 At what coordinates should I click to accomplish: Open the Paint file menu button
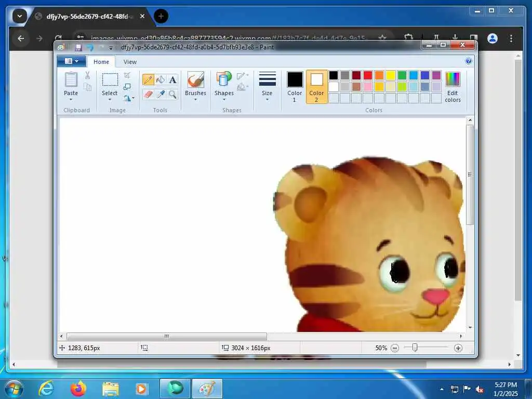coord(71,61)
